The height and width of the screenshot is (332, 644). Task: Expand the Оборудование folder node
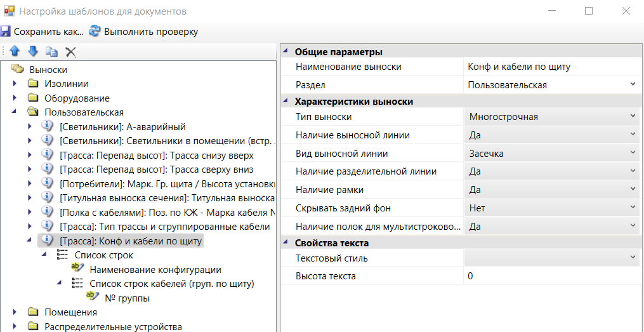click(x=15, y=98)
